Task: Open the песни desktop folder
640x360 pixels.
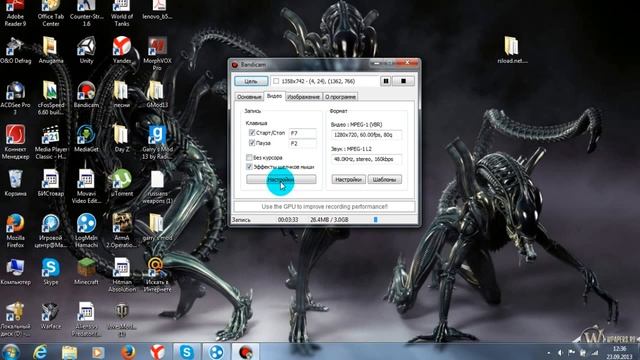Action: pos(122,95)
